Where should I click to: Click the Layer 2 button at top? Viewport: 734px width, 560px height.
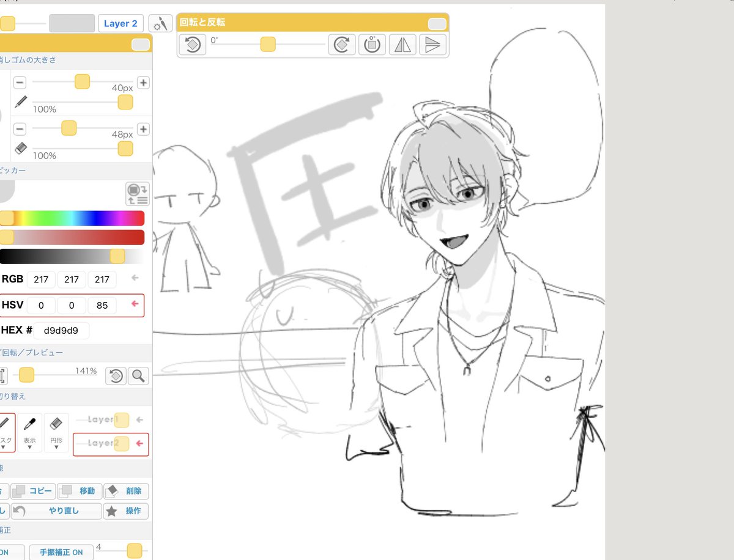(x=120, y=24)
